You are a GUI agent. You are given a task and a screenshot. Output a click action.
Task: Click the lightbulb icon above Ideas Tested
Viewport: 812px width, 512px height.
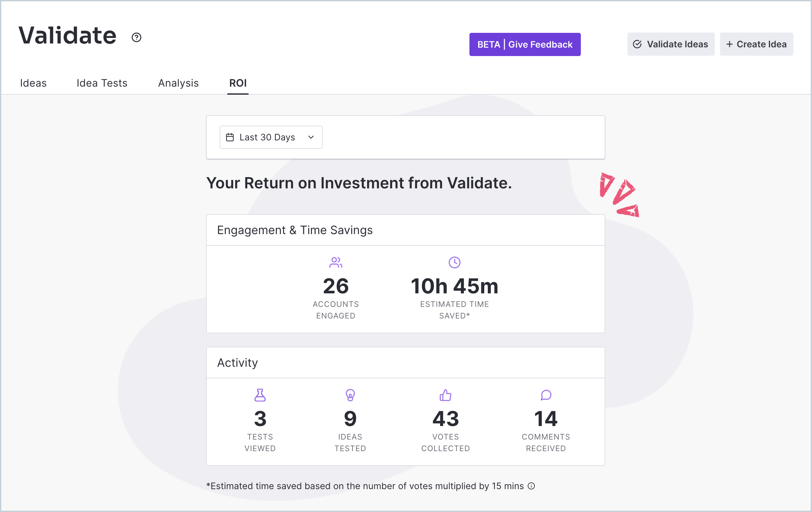(350, 395)
